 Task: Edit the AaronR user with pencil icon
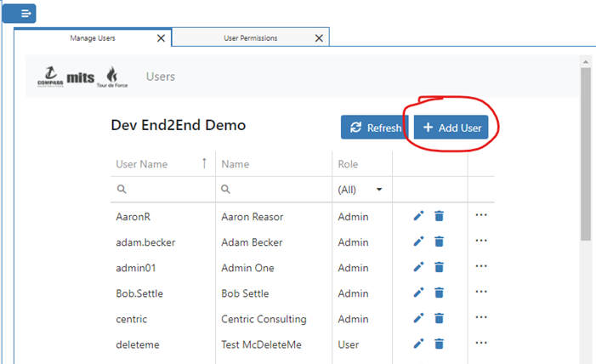tap(418, 216)
